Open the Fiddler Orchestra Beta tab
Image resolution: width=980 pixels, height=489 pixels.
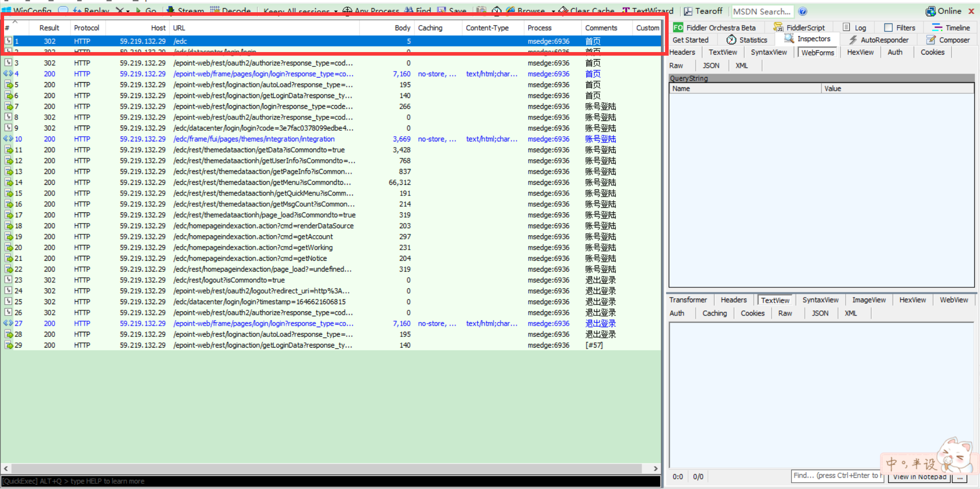[x=715, y=28]
